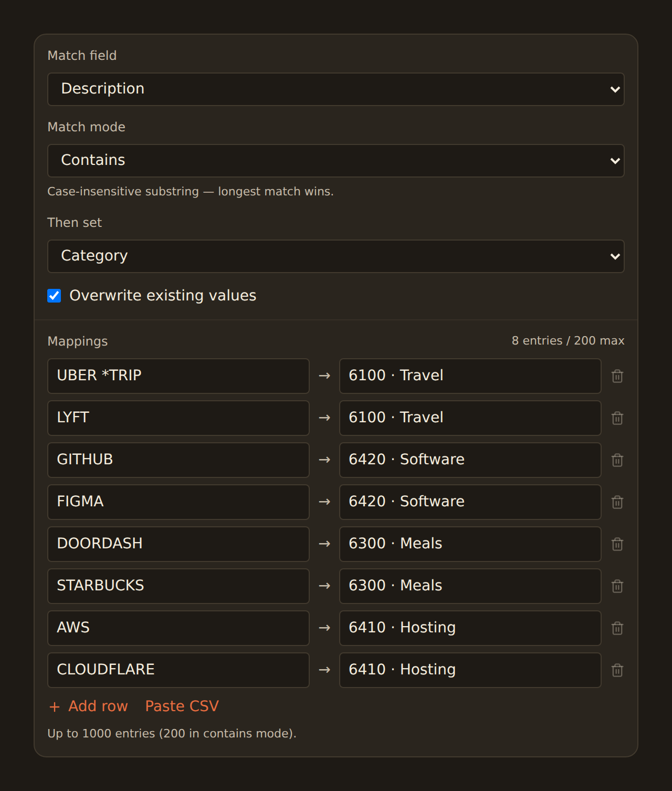672x791 pixels.
Task: Delete the STARBUCKS mapping row
Action: (617, 586)
